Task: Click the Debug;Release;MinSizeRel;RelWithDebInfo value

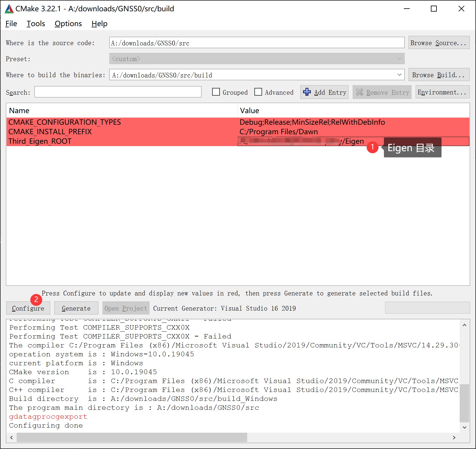Action: tap(312, 122)
